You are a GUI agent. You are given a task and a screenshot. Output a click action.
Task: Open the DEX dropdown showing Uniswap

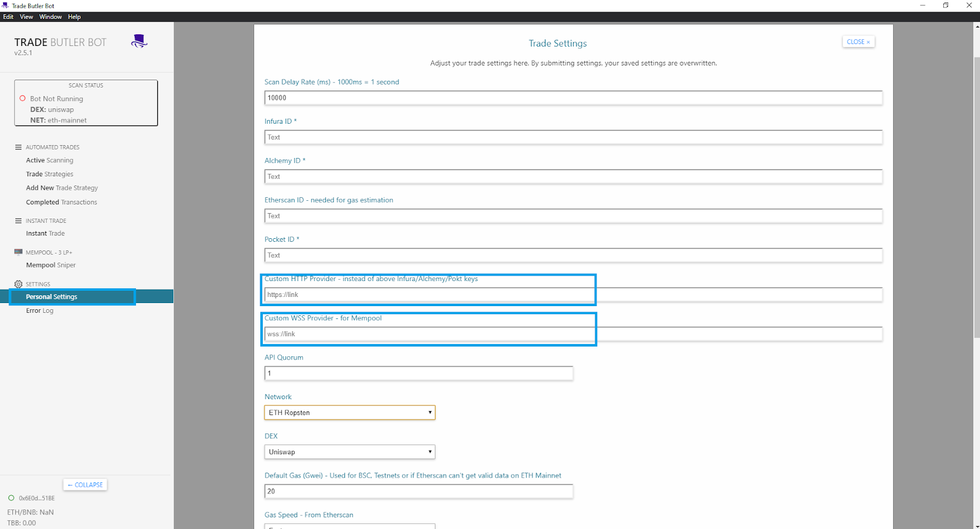(350, 452)
